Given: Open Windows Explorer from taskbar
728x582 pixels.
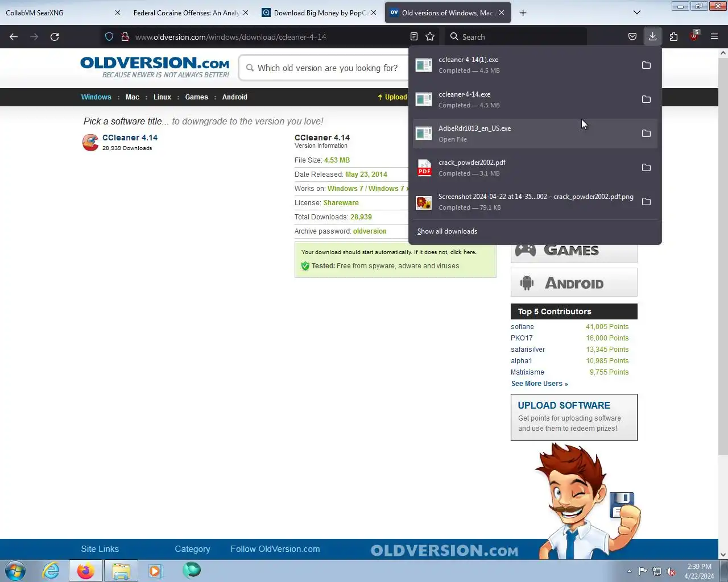Looking at the screenshot, I should 121,571.
